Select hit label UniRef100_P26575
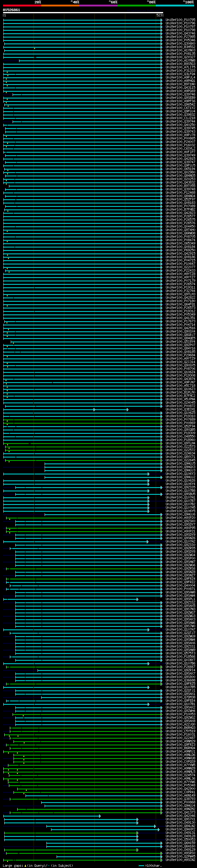 [x=180, y=220]
